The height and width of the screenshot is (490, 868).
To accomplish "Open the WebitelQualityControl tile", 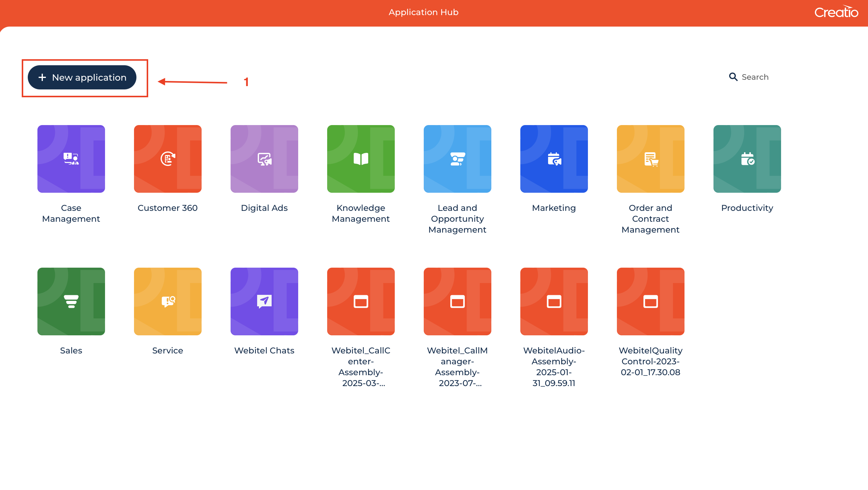I will 651,301.
